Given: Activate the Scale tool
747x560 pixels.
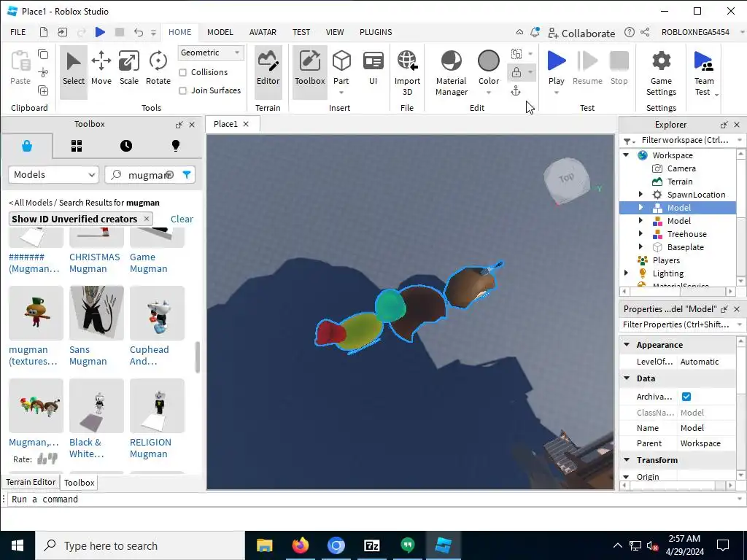Looking at the screenshot, I should pos(128,68).
